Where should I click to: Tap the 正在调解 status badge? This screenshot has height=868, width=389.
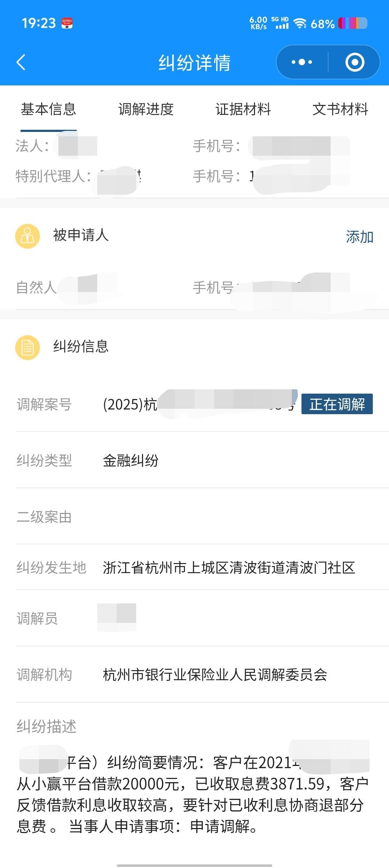[x=337, y=404]
